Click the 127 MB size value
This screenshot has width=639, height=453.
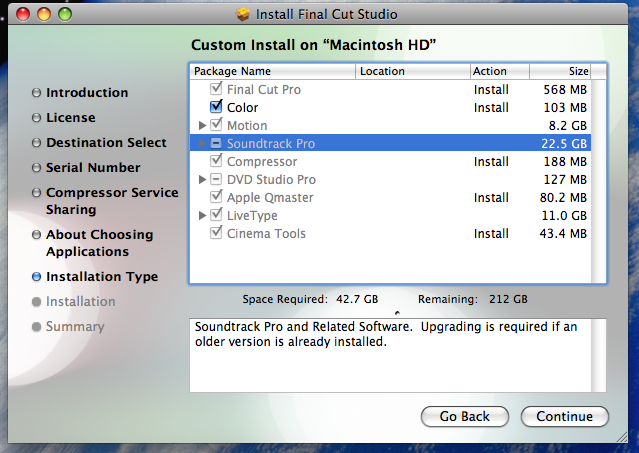(565, 180)
